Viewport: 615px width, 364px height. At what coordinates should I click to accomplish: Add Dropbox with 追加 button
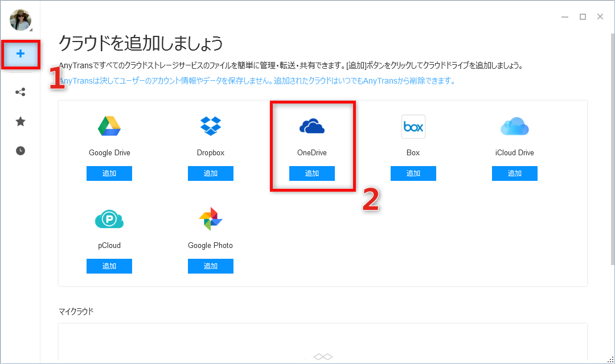(211, 173)
